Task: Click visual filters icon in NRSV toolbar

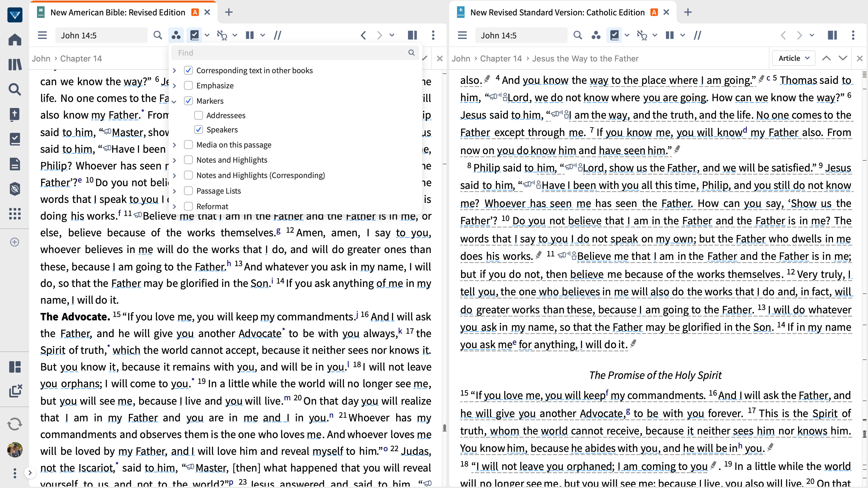Action: [x=596, y=35]
